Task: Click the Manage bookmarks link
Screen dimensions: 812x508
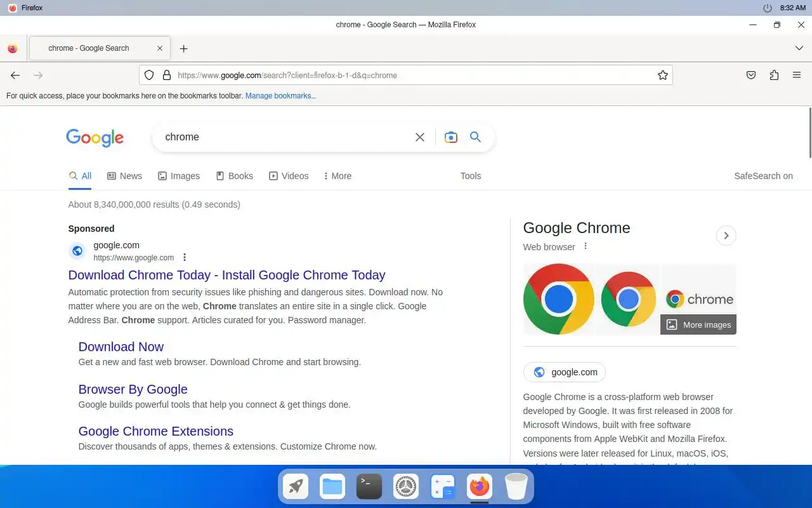Action: click(x=280, y=96)
